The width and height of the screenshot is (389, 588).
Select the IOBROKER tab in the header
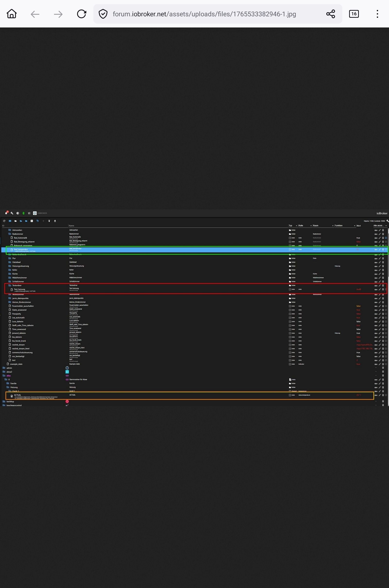40,213
